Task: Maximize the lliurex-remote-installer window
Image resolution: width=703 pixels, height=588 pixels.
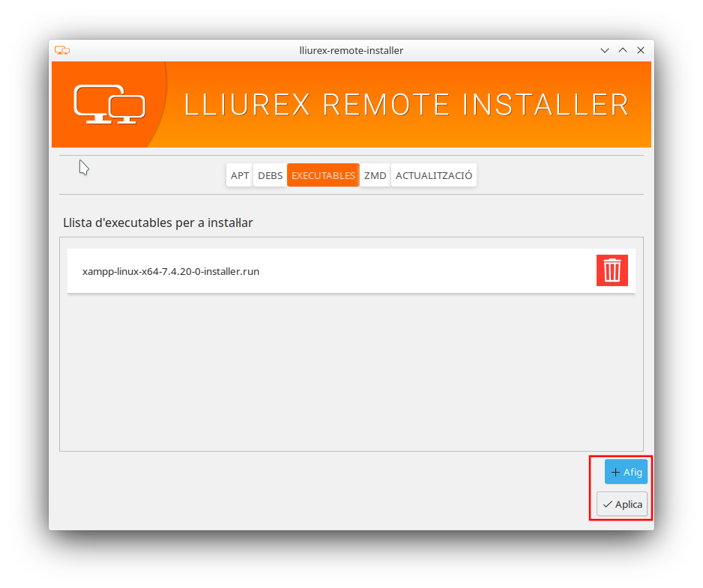Action: click(623, 51)
